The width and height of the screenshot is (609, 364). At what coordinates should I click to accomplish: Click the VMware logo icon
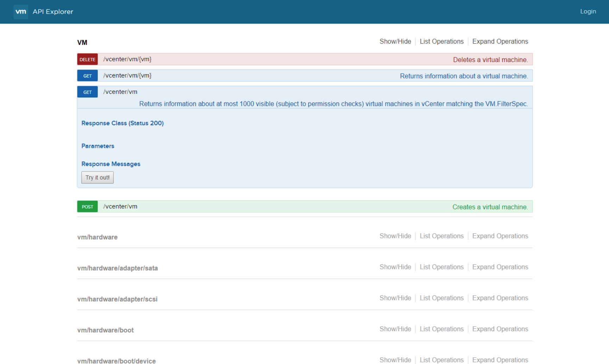(x=21, y=12)
